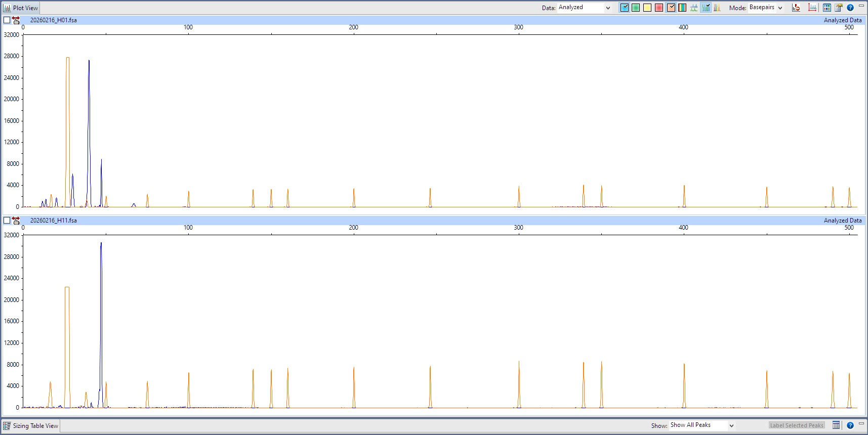This screenshot has height=435, width=868.
Task: Click the sizing table grid icon
Action: (836, 425)
